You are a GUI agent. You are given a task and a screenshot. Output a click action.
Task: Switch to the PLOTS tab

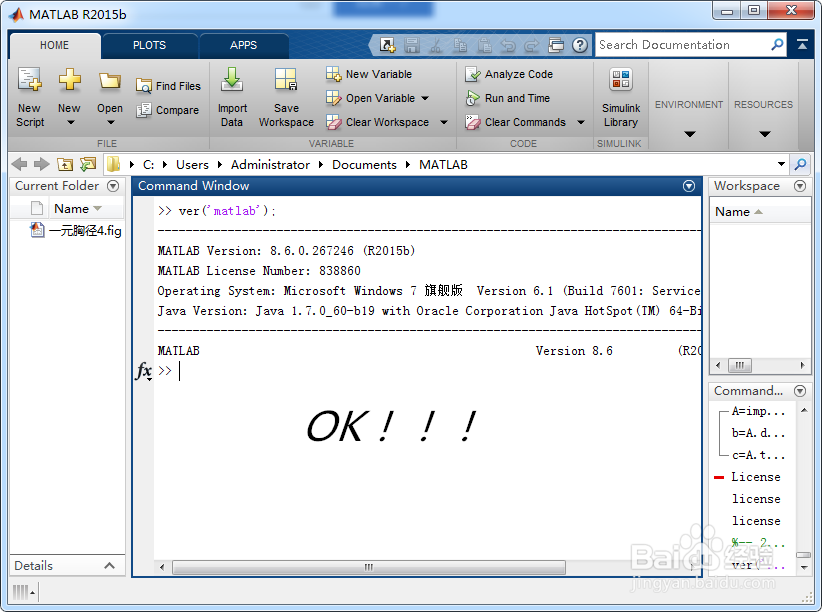(149, 45)
